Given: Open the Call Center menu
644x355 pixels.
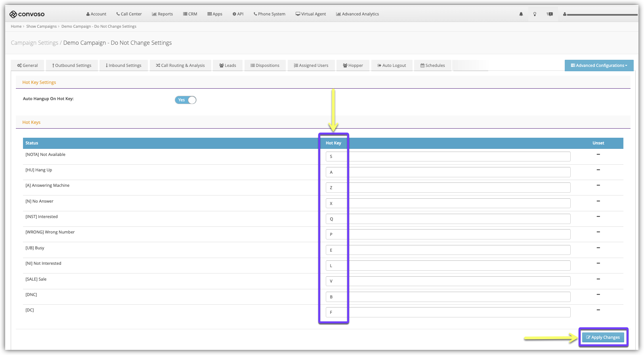Looking at the screenshot, I should coord(129,14).
